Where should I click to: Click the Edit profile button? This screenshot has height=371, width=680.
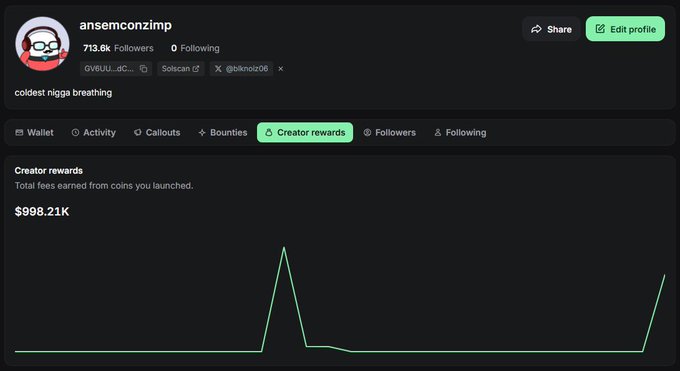(x=625, y=29)
